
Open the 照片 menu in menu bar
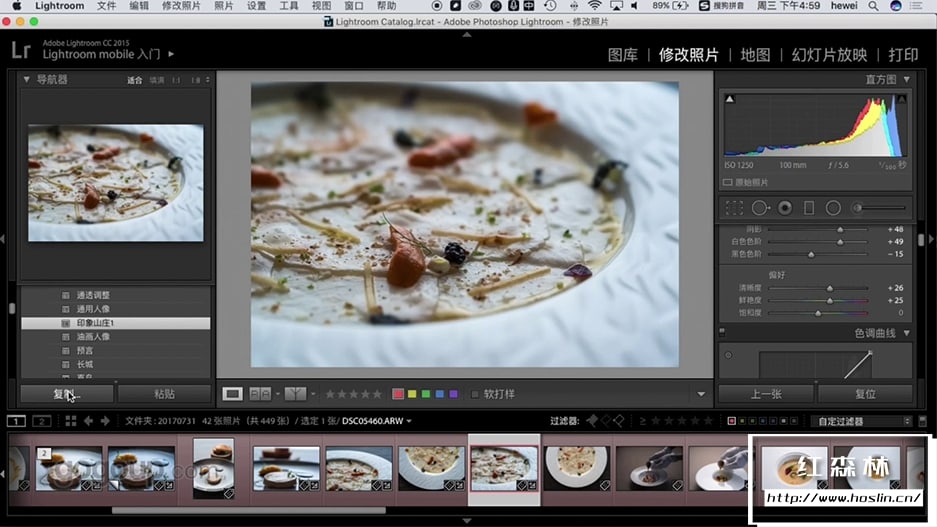click(224, 6)
